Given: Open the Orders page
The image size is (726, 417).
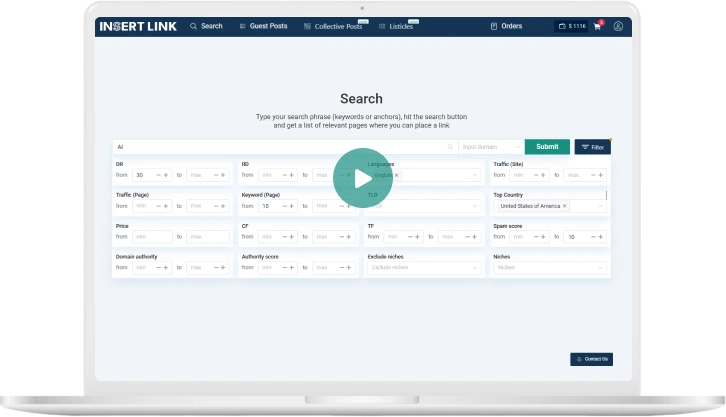Looking at the screenshot, I should (x=506, y=26).
